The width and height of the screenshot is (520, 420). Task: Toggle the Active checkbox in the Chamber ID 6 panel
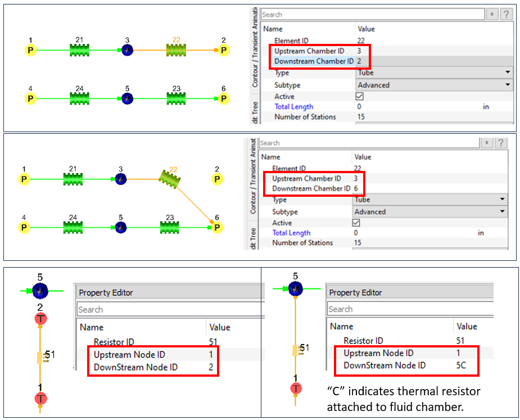[x=356, y=223]
